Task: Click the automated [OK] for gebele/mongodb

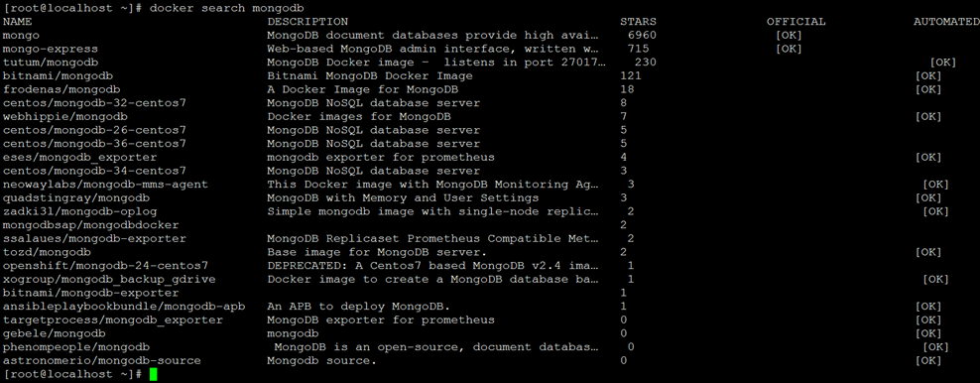Action: coord(928,334)
